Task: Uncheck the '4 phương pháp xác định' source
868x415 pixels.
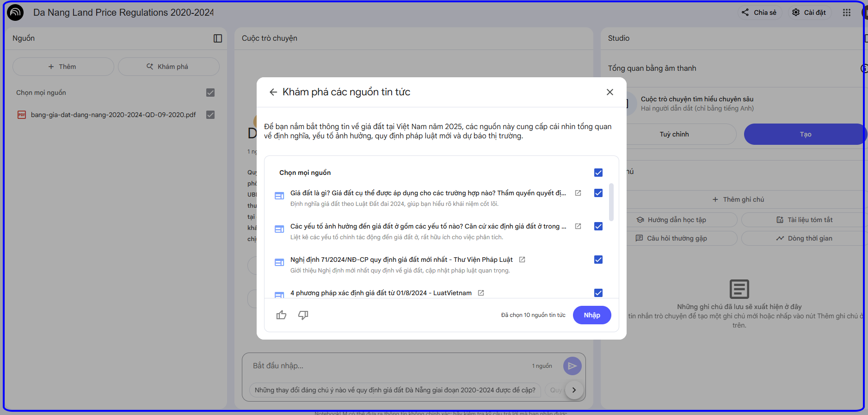Action: [x=598, y=293]
